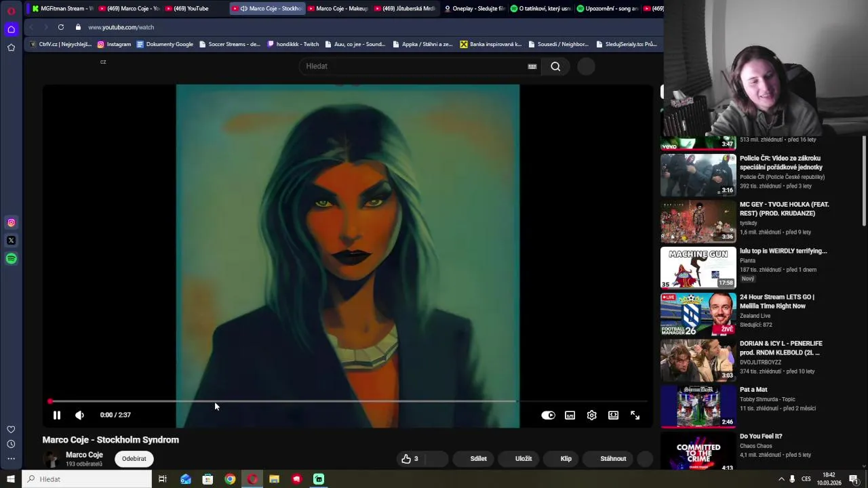This screenshot has height=488, width=868.
Task: Open Instagram in the Opera sidebar
Action: (11, 222)
